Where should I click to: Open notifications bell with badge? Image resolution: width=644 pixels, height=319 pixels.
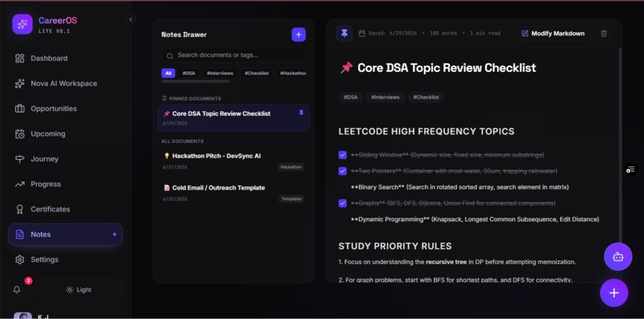[x=18, y=289]
